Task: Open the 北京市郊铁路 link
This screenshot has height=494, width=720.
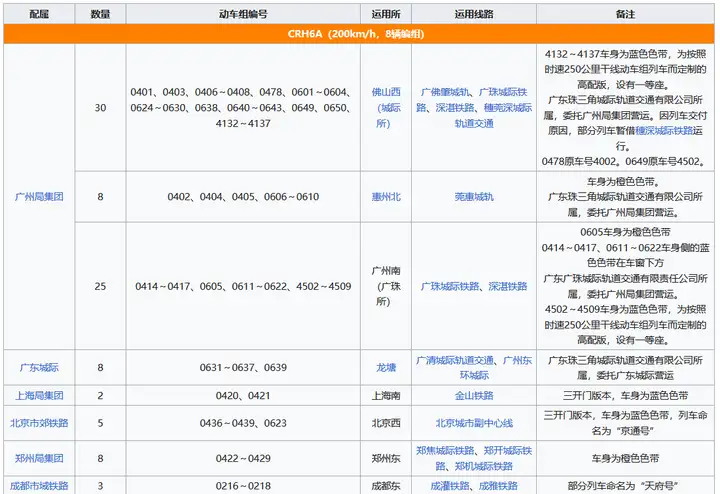Action: point(39,423)
